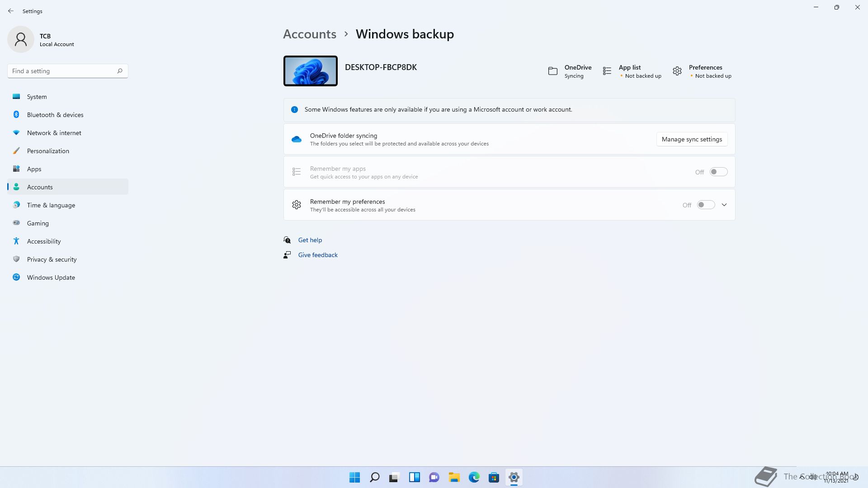
Task: Open the Windows Start menu
Action: tap(354, 477)
